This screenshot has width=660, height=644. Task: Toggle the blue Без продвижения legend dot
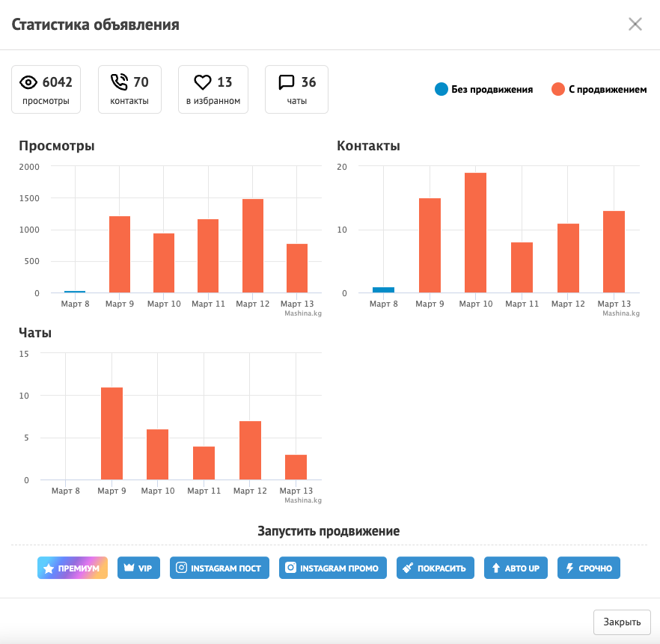coord(441,89)
